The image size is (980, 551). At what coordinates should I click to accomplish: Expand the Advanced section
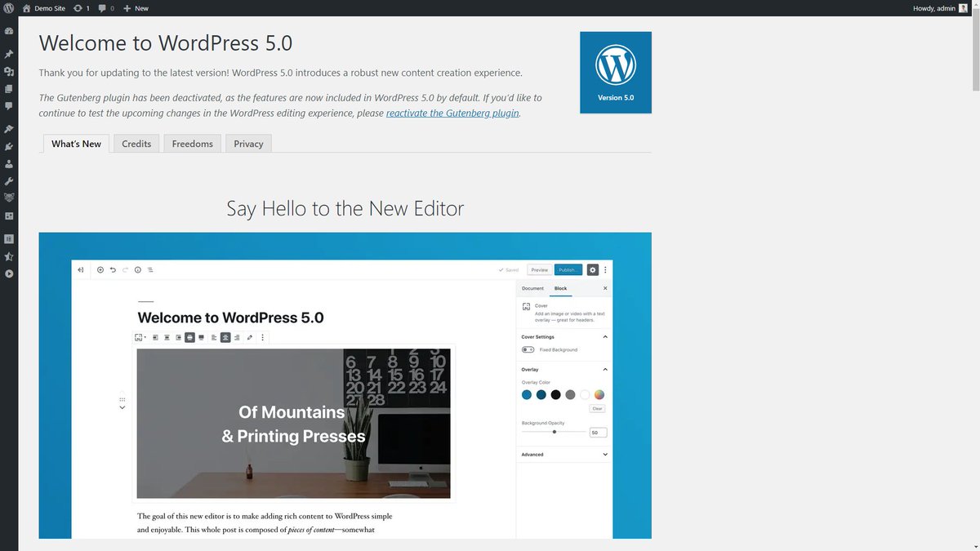(604, 454)
